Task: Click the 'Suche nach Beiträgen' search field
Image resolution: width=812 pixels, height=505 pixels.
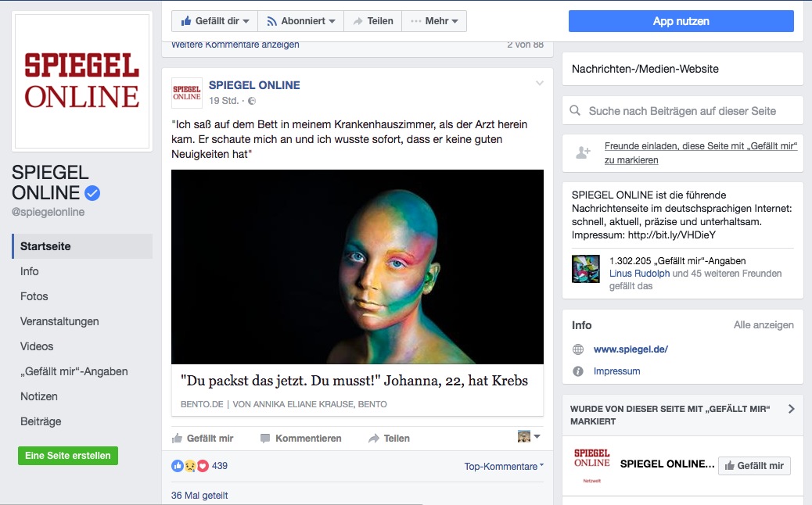Action: pyautogui.click(x=683, y=111)
